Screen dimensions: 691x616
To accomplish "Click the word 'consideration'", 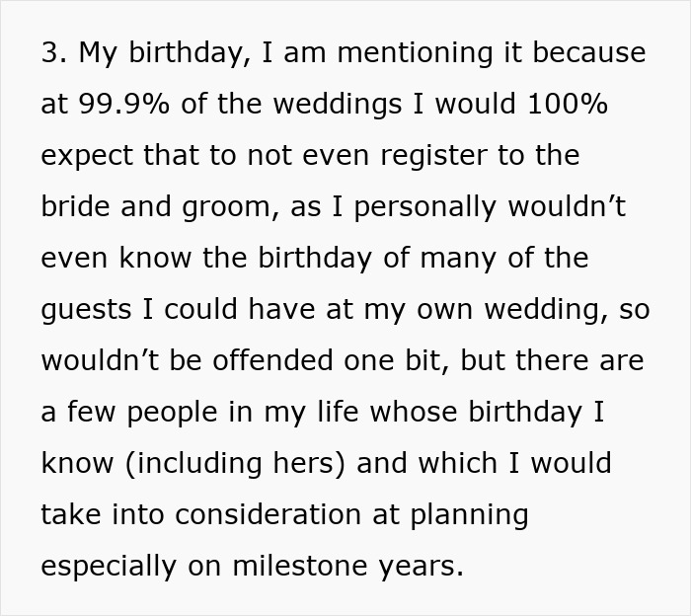I will tap(268, 514).
